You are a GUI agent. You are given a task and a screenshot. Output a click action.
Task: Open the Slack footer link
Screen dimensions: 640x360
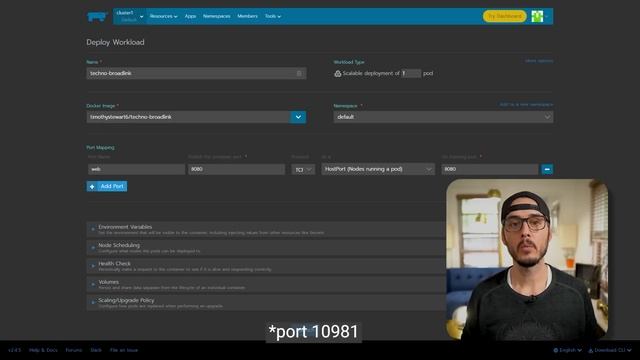[96, 350]
